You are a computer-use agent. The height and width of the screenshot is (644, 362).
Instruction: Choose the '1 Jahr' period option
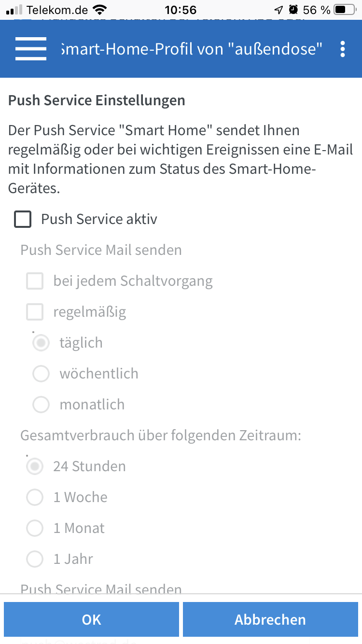tap(35, 559)
